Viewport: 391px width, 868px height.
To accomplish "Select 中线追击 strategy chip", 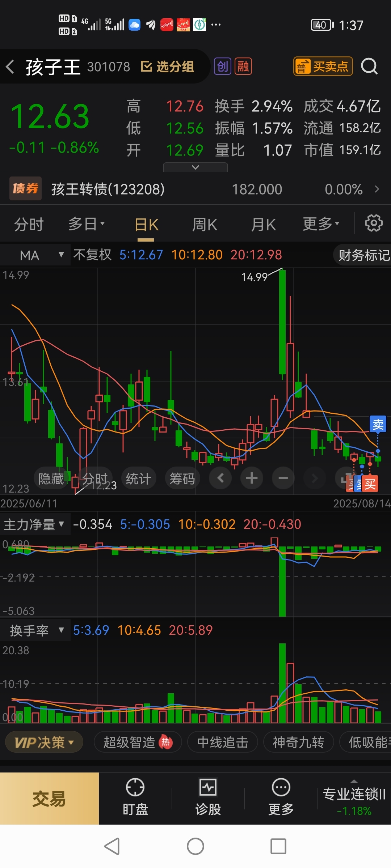I will pyautogui.click(x=223, y=743).
